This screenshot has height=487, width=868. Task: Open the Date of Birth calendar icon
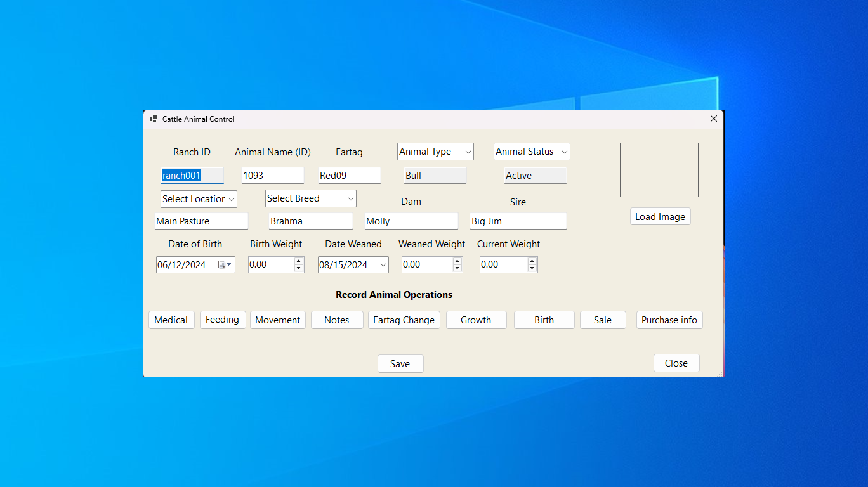225,265
